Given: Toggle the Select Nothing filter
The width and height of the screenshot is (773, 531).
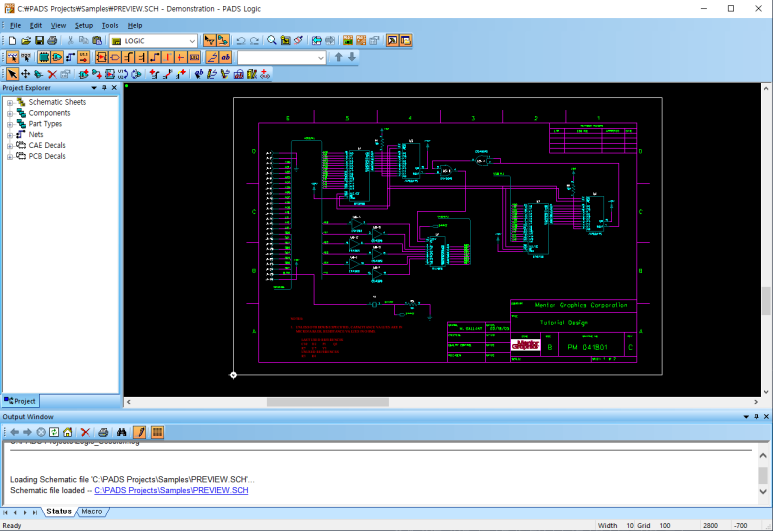Looking at the screenshot, I should [26, 57].
